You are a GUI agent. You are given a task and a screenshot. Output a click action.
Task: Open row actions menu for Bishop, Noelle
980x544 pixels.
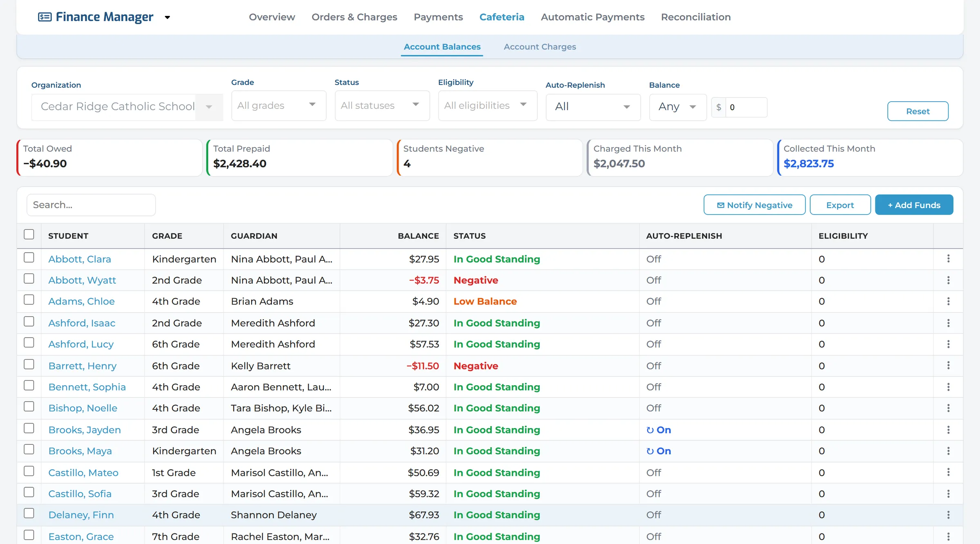point(948,408)
